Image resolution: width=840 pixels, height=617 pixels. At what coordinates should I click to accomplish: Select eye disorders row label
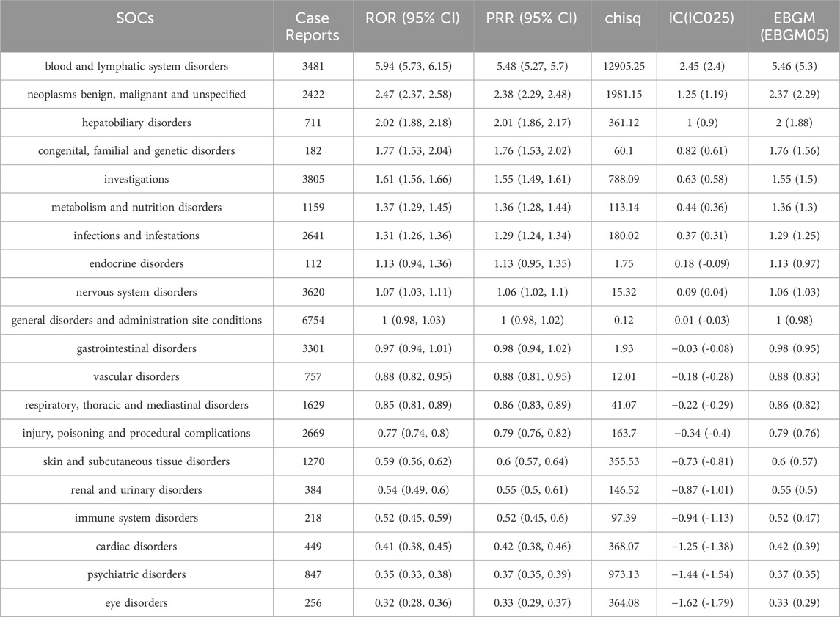(136, 603)
